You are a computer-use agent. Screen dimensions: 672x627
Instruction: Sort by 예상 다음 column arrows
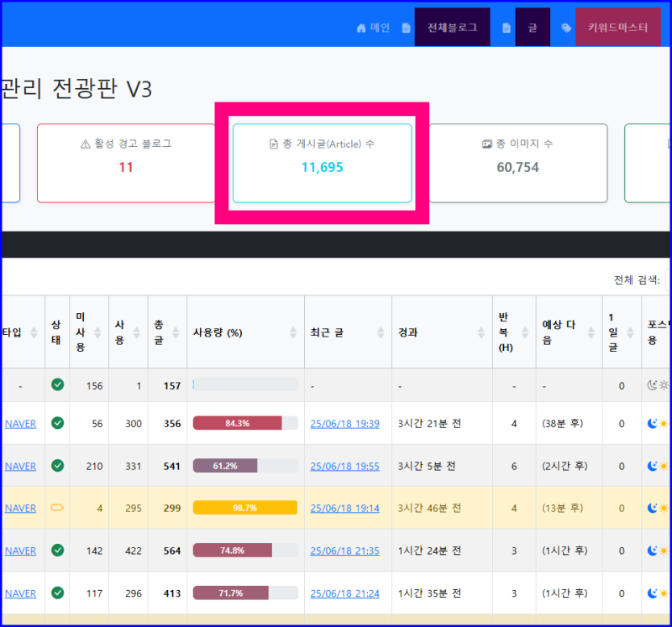tap(591, 332)
